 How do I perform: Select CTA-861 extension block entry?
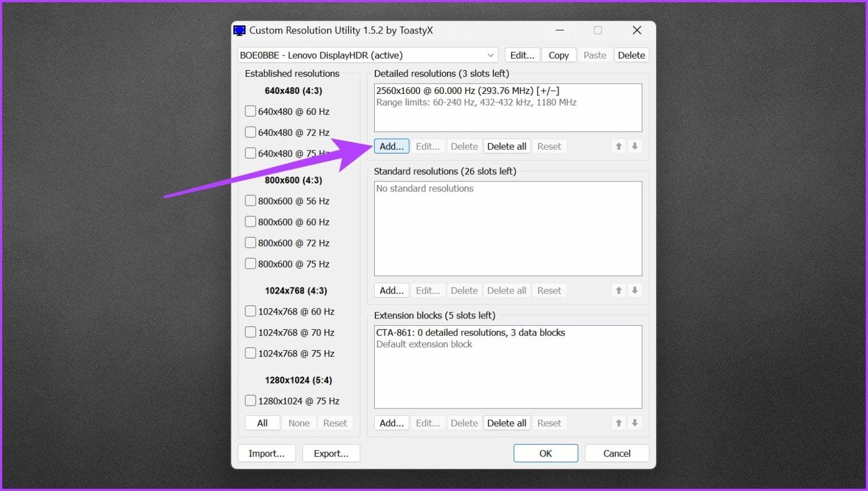click(471, 333)
